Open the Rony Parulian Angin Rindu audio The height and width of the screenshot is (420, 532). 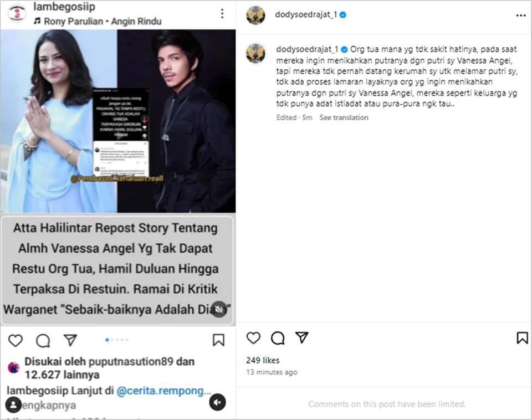pos(98,22)
